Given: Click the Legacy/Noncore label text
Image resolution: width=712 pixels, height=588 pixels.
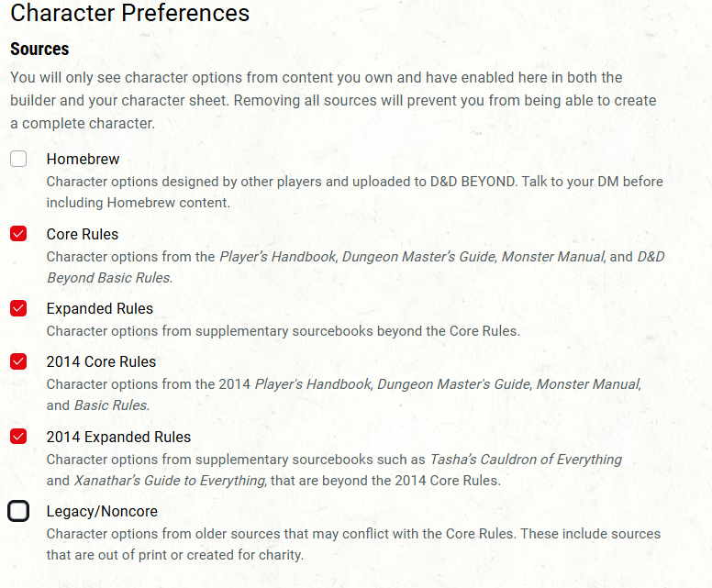Looking at the screenshot, I should (x=102, y=511).
